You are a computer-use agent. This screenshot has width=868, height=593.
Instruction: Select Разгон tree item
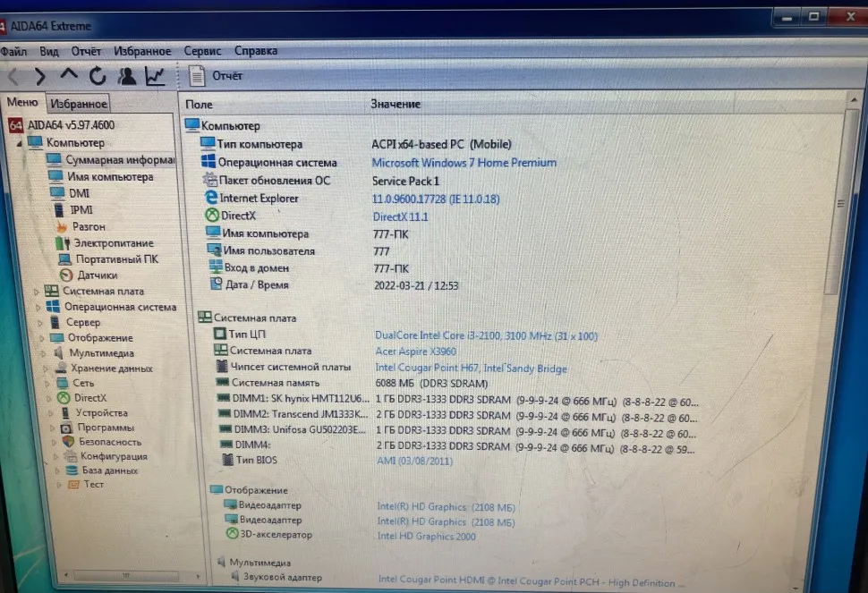click(x=89, y=226)
